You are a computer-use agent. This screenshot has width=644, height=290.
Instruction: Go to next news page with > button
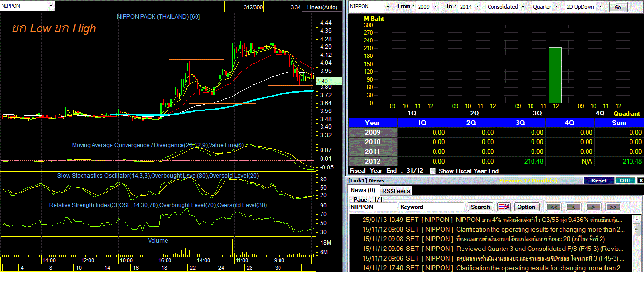pos(593,207)
